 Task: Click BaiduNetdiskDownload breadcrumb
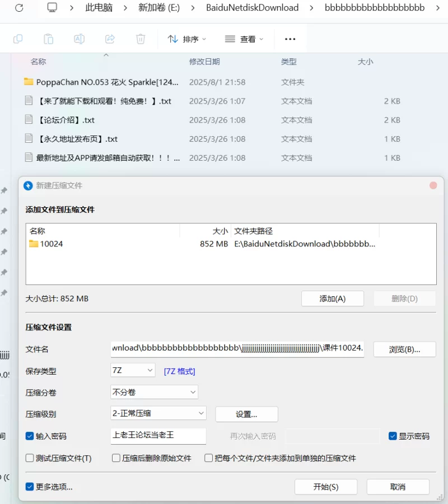coord(253,8)
